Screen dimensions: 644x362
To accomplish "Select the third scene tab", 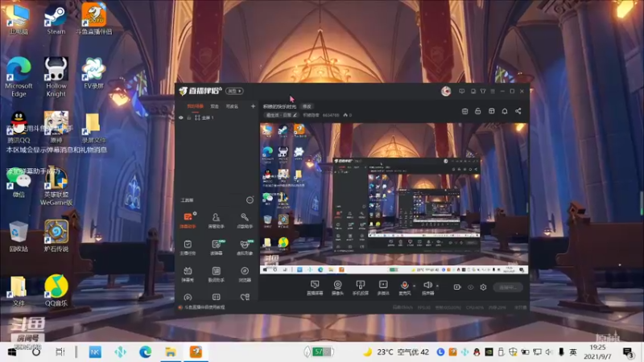I will tap(232, 106).
